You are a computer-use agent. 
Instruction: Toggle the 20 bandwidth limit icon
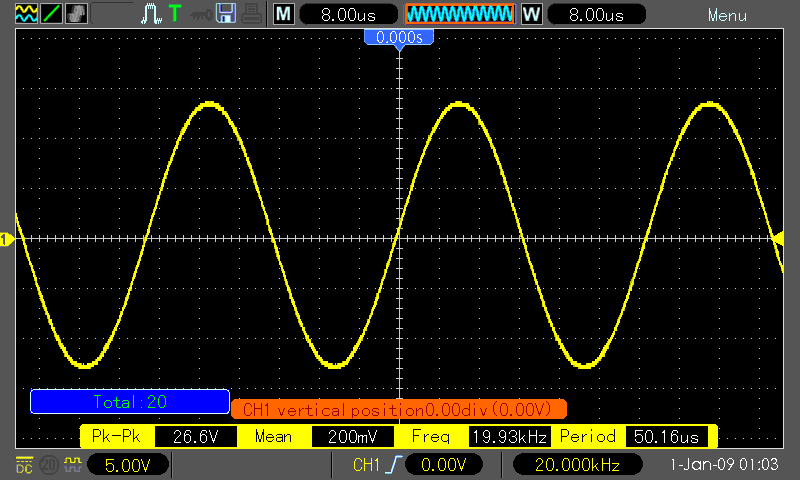[49, 465]
